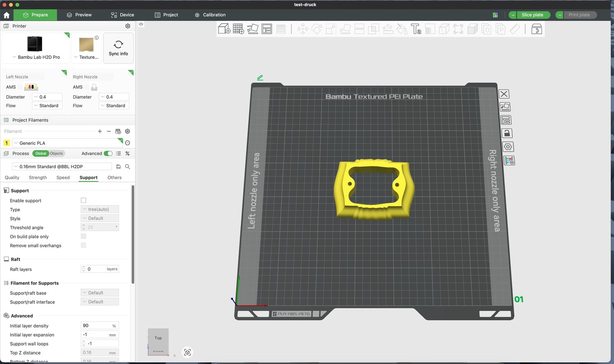
Task: Remove plate with X icon
Action: (504, 94)
